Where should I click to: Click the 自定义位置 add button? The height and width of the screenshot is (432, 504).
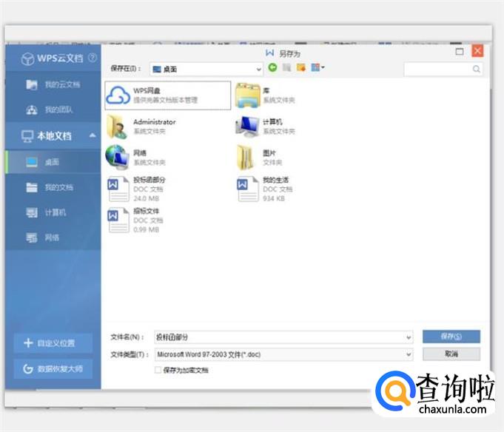(x=53, y=343)
